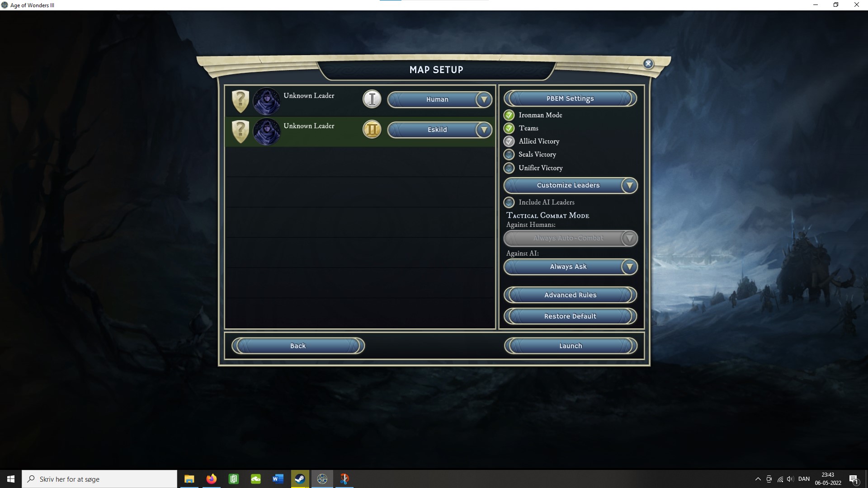The image size is (868, 488).
Task: Click DAN input language indicator
Action: pyautogui.click(x=804, y=479)
